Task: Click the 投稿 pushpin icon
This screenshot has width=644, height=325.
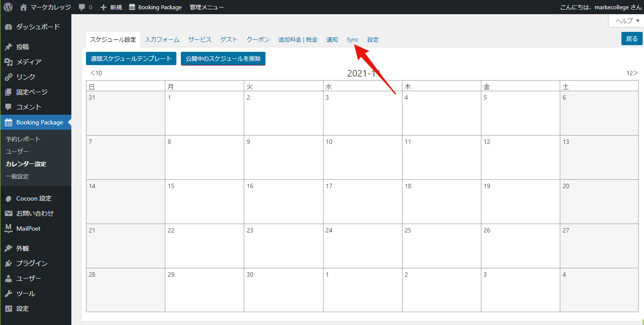Action: pyautogui.click(x=8, y=47)
